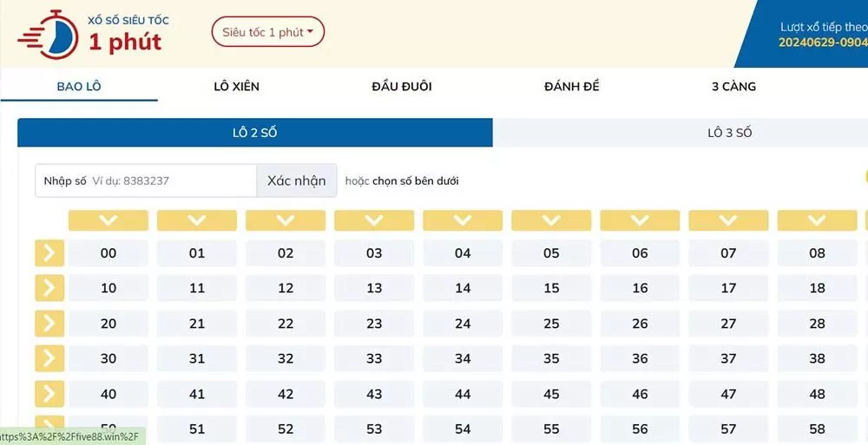Click the yellow row arrow beside number 20
The image size is (868, 445).
click(x=49, y=324)
